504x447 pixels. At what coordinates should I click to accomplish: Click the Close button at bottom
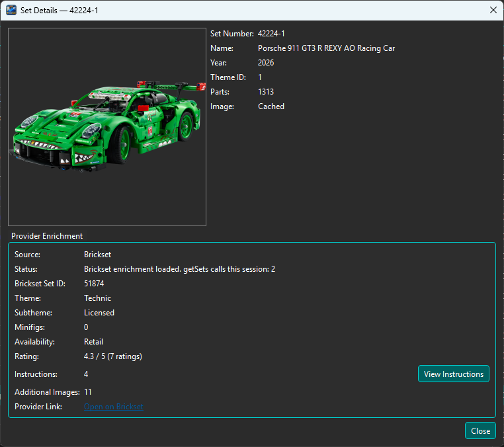[480, 430]
